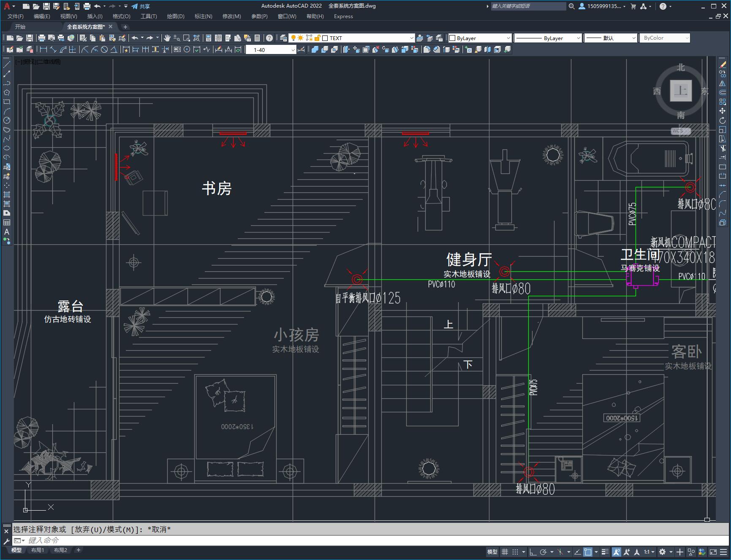Click the search magnifier icon in the title bar
This screenshot has width=731, height=560.
(x=571, y=6)
